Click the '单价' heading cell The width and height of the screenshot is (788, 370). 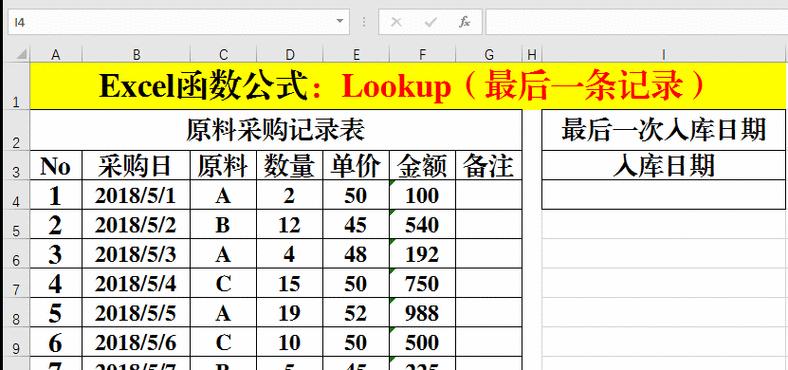pyautogui.click(x=356, y=165)
